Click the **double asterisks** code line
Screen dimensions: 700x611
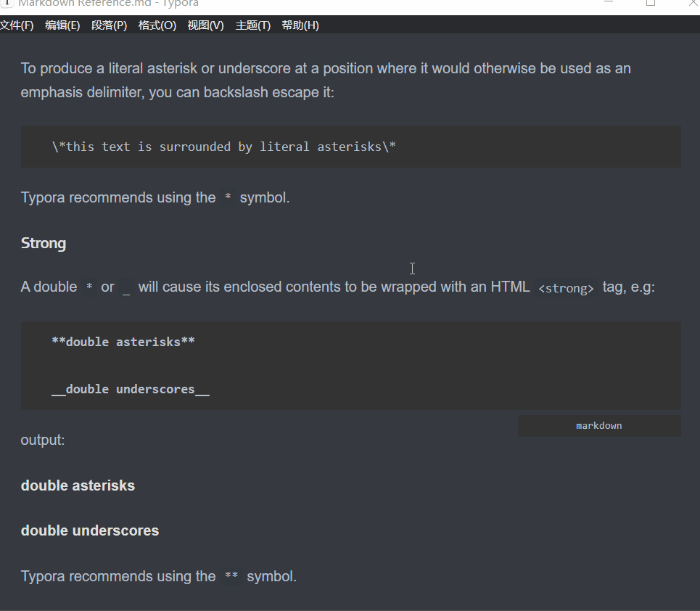(x=123, y=342)
